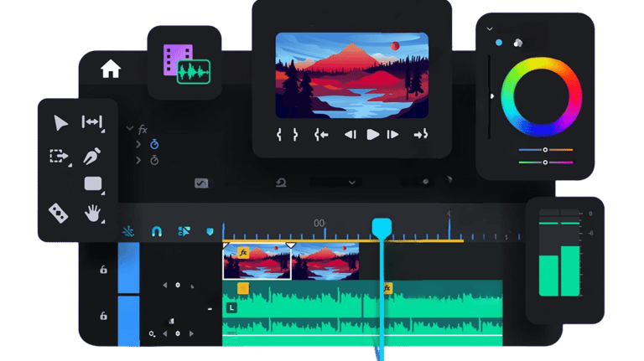644x361 pixels.
Task: Go to previous keyframe on upper track
Action: tap(165, 285)
